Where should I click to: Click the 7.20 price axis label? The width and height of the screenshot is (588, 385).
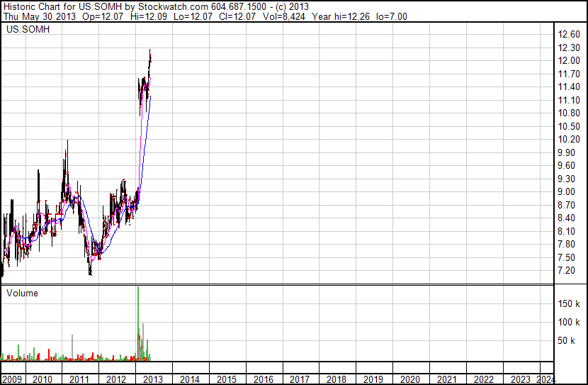pyautogui.click(x=566, y=271)
